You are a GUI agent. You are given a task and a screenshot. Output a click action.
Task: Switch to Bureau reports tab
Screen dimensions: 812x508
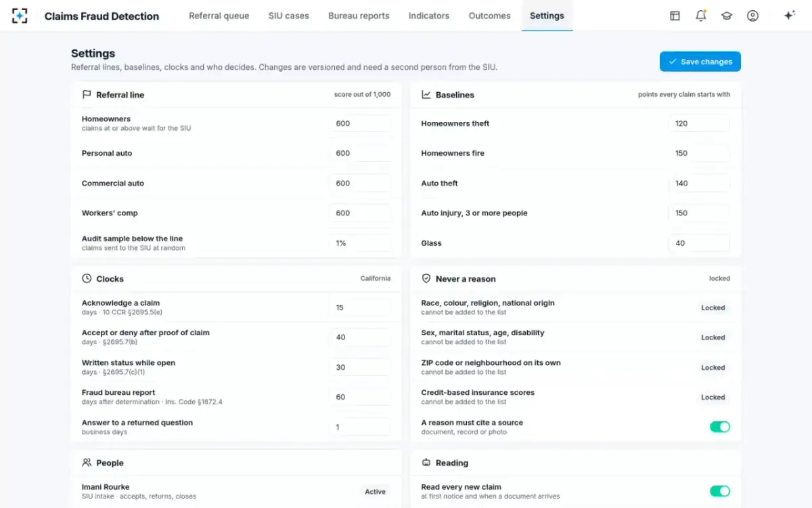coord(359,16)
